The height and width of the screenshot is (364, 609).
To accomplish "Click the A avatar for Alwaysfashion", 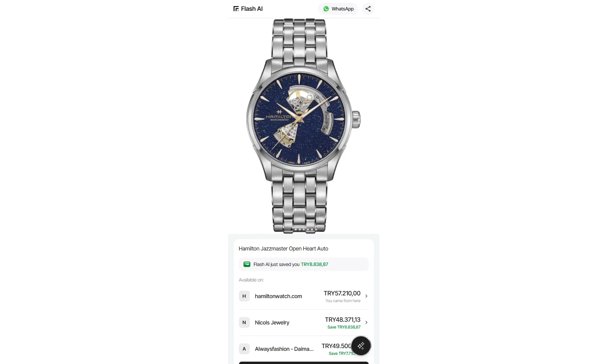I will pyautogui.click(x=244, y=349).
